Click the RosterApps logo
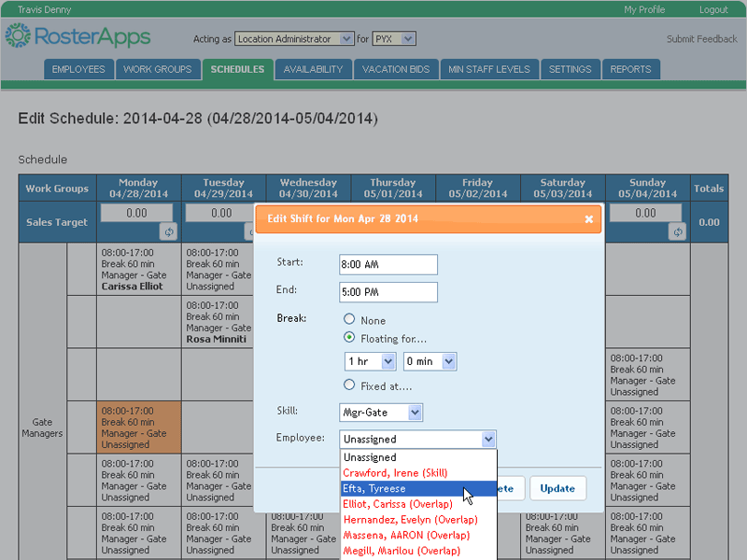 (x=78, y=37)
